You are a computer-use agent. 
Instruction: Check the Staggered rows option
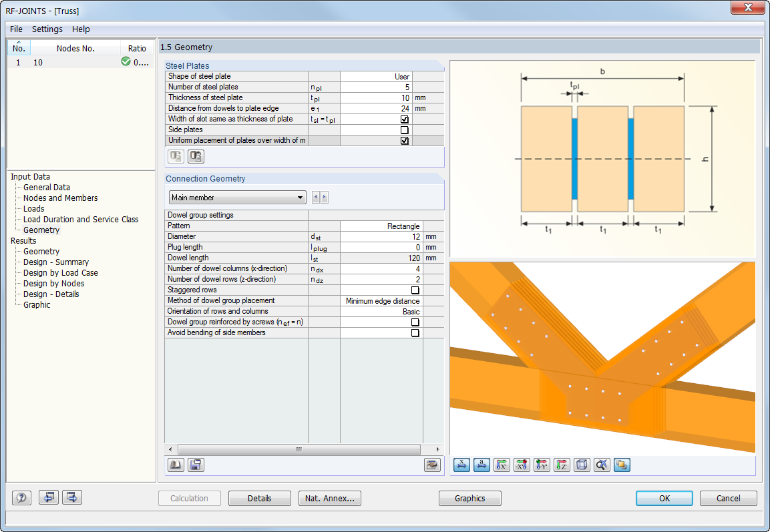click(x=415, y=290)
